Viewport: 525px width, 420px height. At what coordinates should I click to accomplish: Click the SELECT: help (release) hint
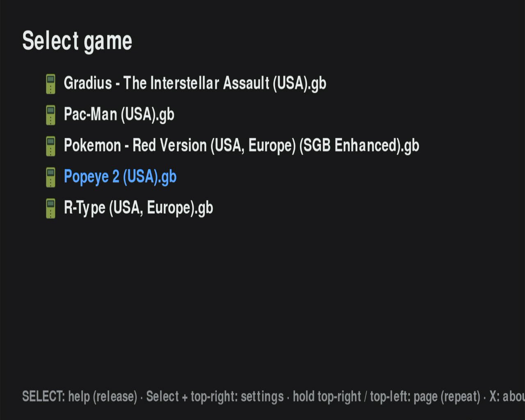click(80, 397)
